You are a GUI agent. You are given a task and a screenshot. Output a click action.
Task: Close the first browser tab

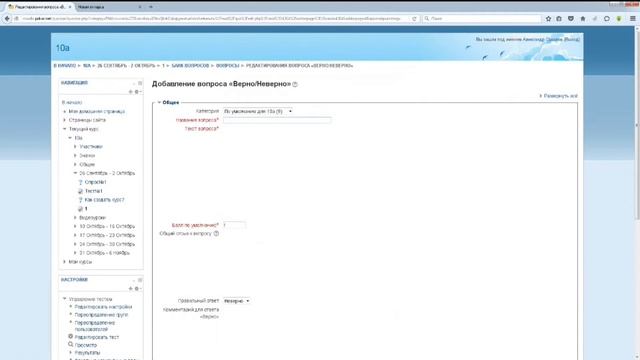tap(70, 7)
